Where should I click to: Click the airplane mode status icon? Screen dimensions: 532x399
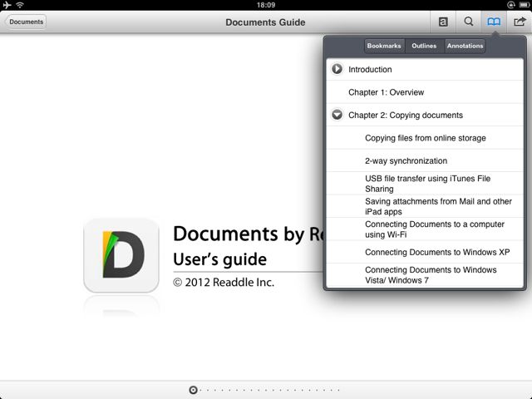pos(7,5)
